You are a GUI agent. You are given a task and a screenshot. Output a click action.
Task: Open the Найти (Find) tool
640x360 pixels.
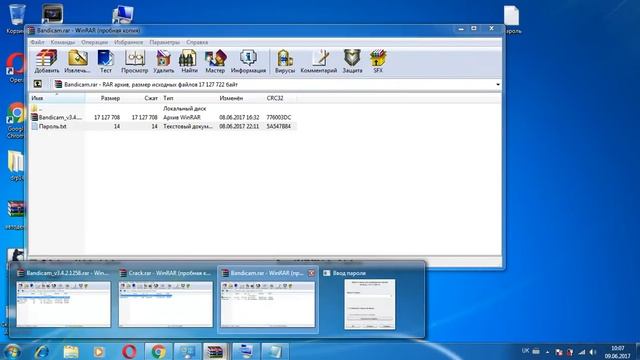point(189,62)
